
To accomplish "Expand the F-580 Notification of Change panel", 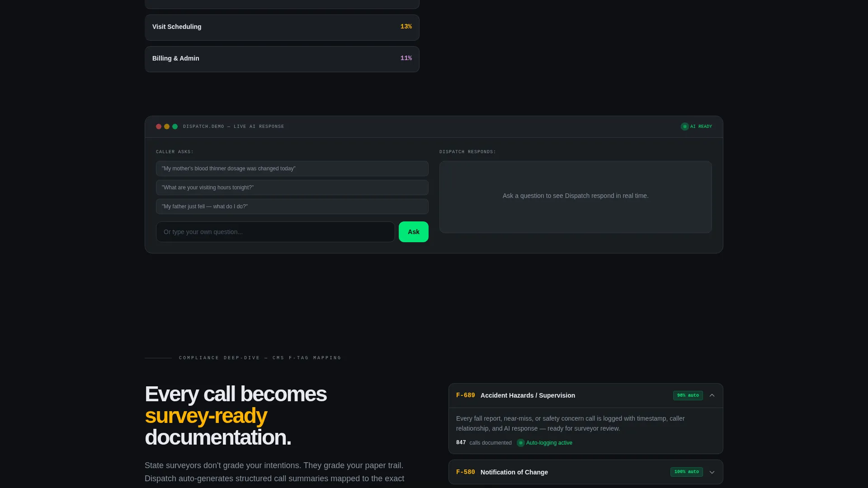I will 712,472.
